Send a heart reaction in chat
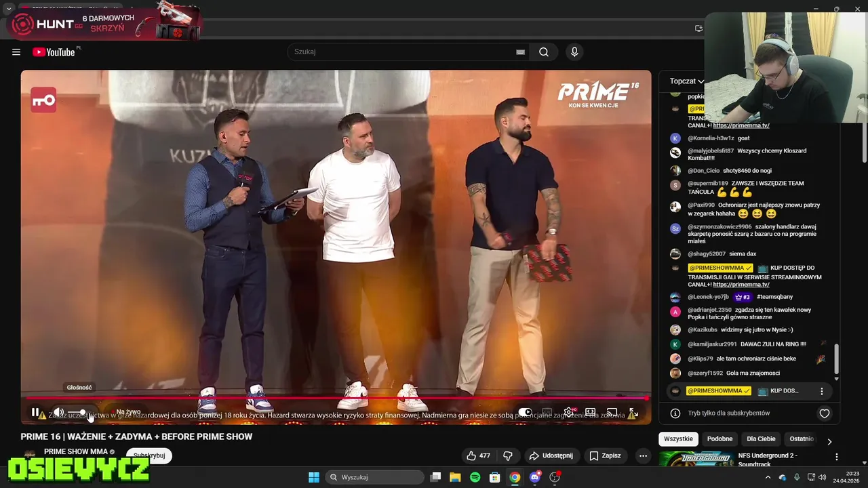Image resolution: width=868 pixels, height=488 pixels. click(825, 413)
